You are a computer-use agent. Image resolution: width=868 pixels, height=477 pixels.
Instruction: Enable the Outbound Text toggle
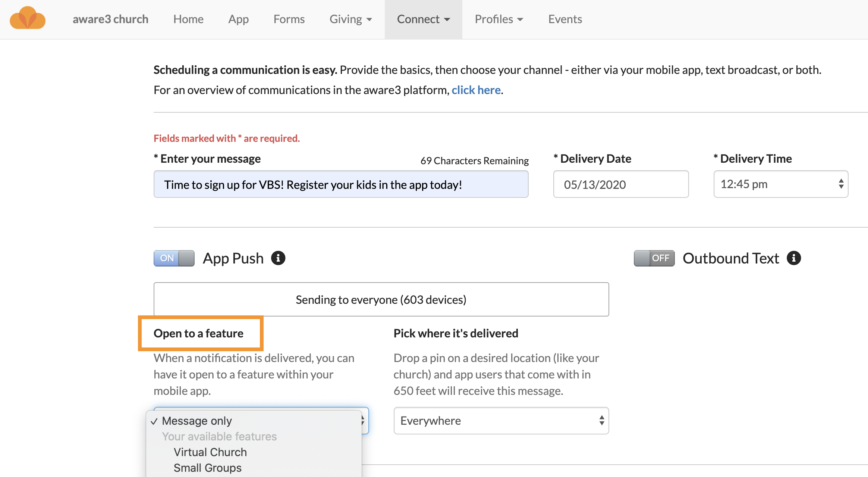point(654,258)
